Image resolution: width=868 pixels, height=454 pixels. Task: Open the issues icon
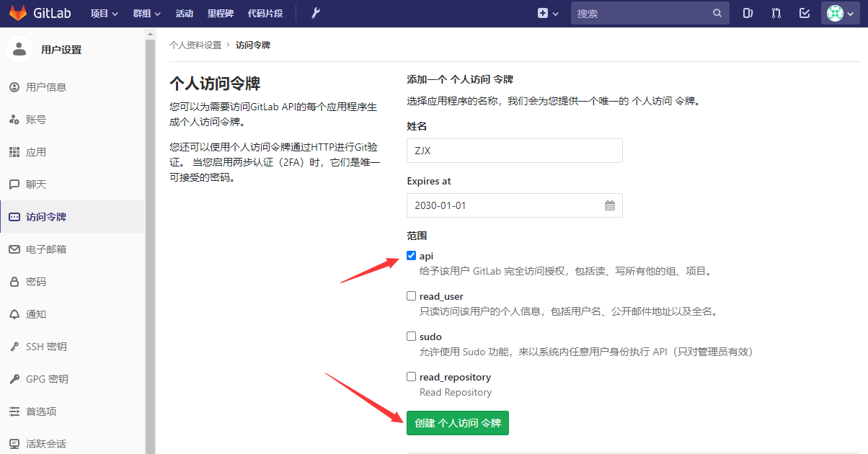click(x=748, y=12)
